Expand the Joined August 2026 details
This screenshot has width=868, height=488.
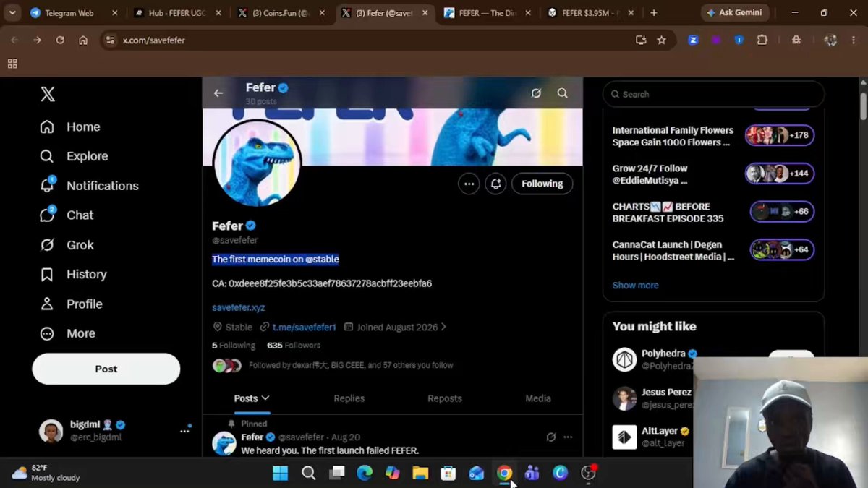(395, 327)
